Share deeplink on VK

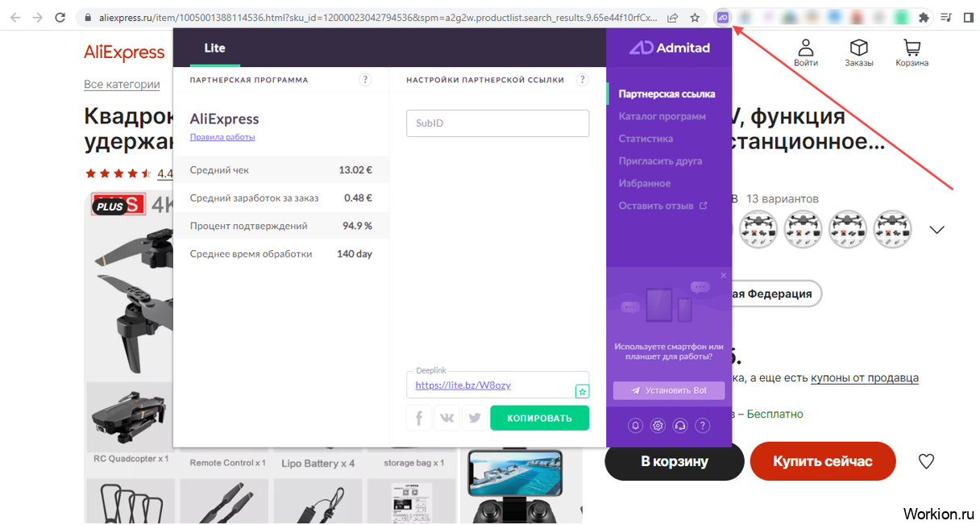pos(446,418)
